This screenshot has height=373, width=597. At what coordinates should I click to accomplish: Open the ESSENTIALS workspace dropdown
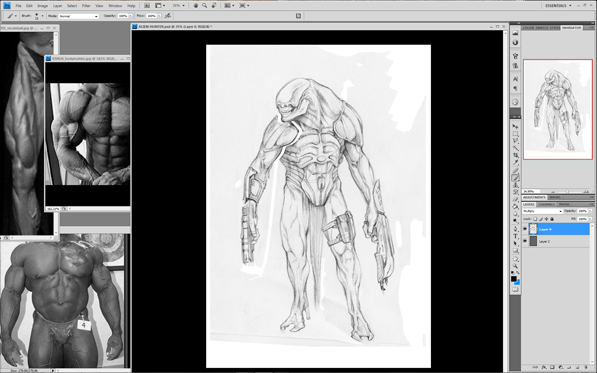tap(558, 6)
